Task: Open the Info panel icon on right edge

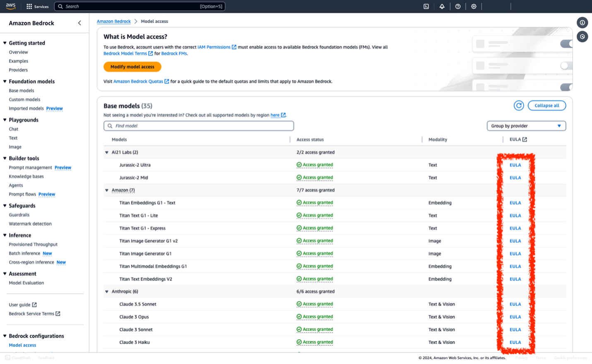Action: tap(582, 22)
